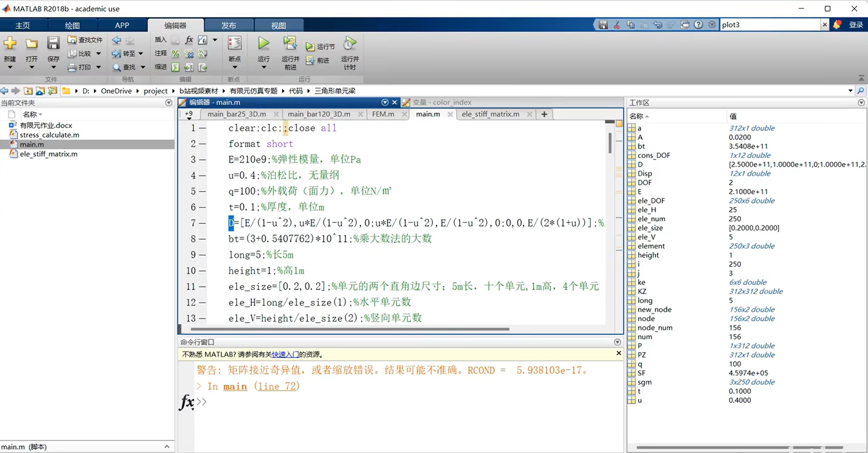Expand the New (新建) dropdown arrow
Viewport: 868px width, 453px height.
[x=10, y=68]
